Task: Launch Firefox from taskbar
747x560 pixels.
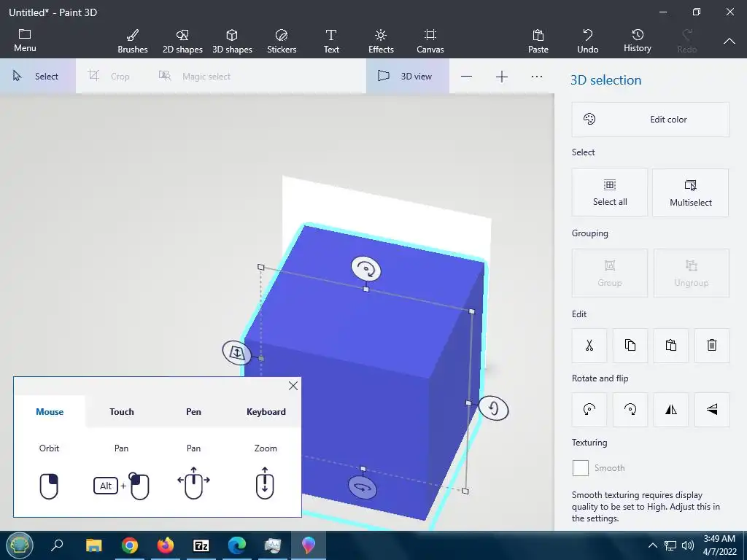Action: [166, 545]
